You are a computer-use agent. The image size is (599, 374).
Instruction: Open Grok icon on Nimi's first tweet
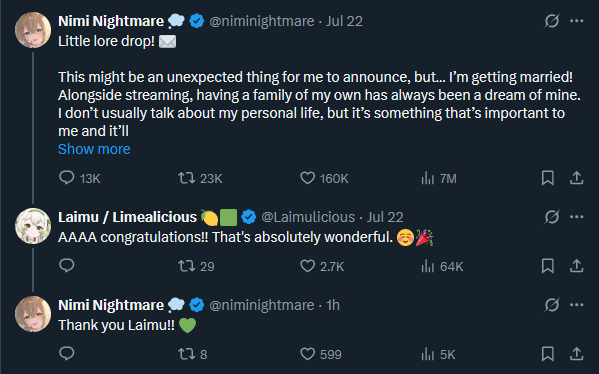552,21
